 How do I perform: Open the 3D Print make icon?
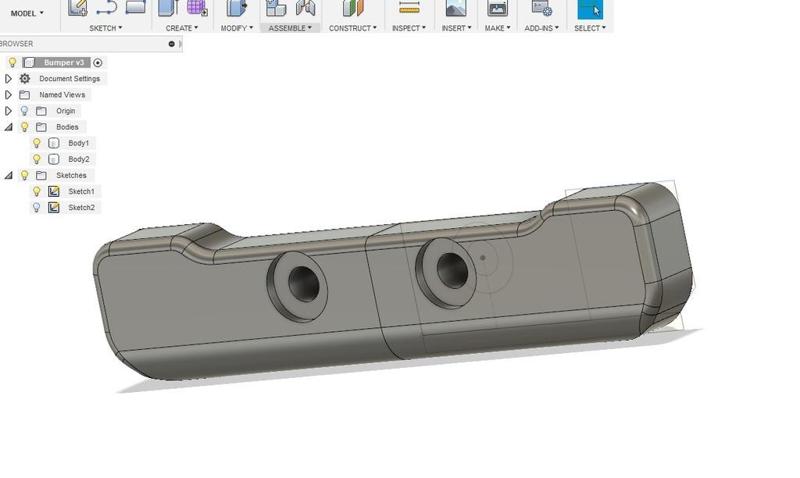[x=497, y=7]
